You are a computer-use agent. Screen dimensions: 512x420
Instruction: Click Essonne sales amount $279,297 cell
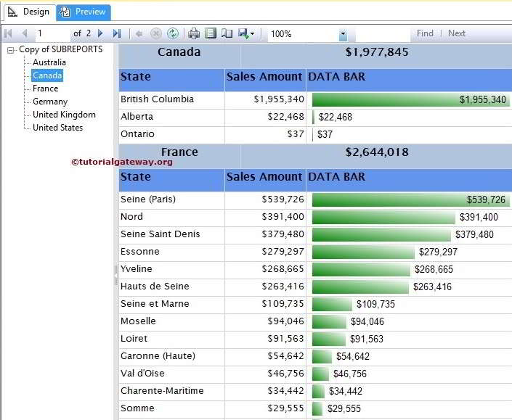266,252
